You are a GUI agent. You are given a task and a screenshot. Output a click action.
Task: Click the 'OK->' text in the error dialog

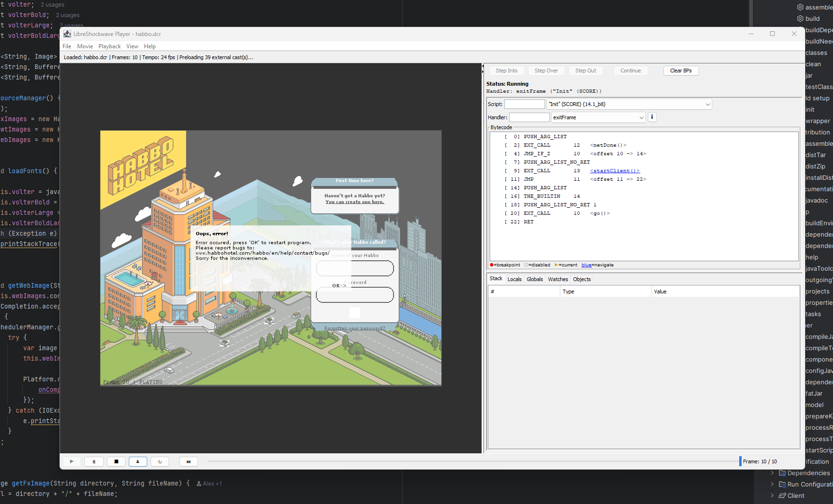339,285
